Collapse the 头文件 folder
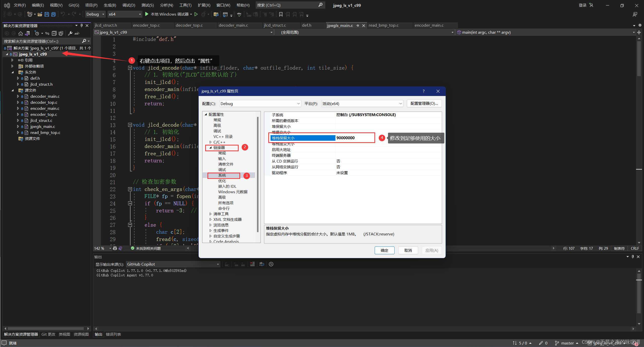This screenshot has height=347, width=644. coord(12,72)
